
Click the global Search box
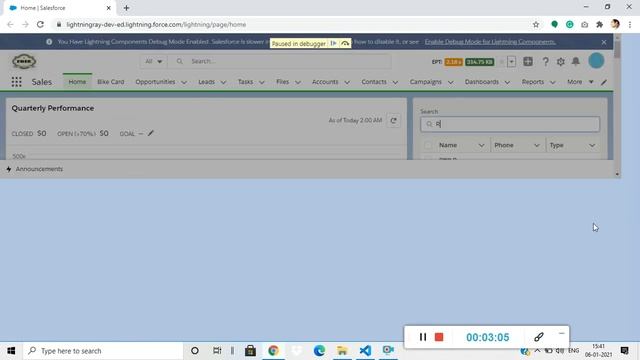click(280, 61)
